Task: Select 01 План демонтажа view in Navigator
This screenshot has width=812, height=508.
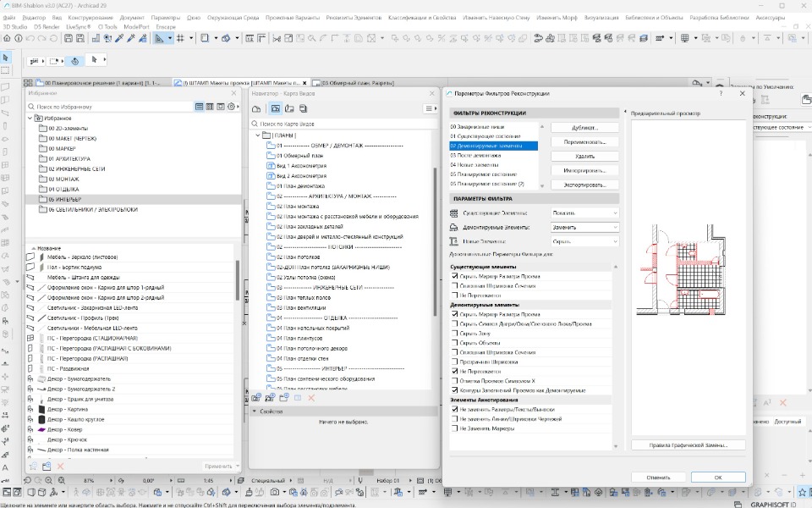Action: tap(300, 185)
